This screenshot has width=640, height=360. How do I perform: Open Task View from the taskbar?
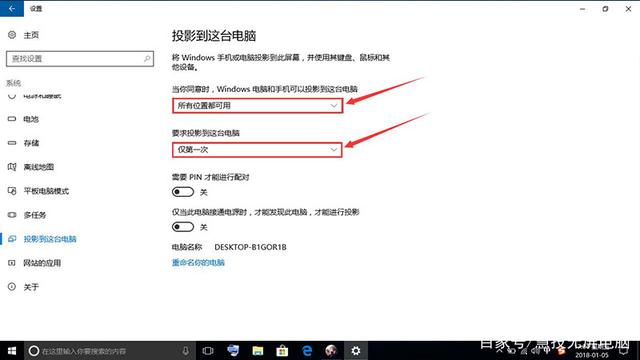point(208,351)
